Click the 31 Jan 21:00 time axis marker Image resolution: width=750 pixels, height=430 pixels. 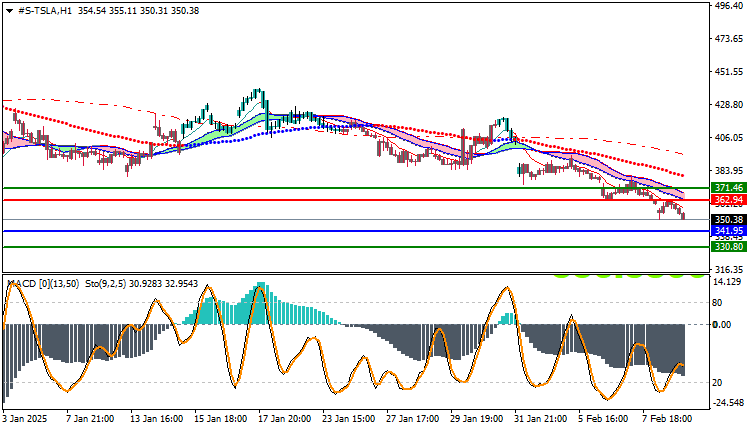[x=540, y=419]
